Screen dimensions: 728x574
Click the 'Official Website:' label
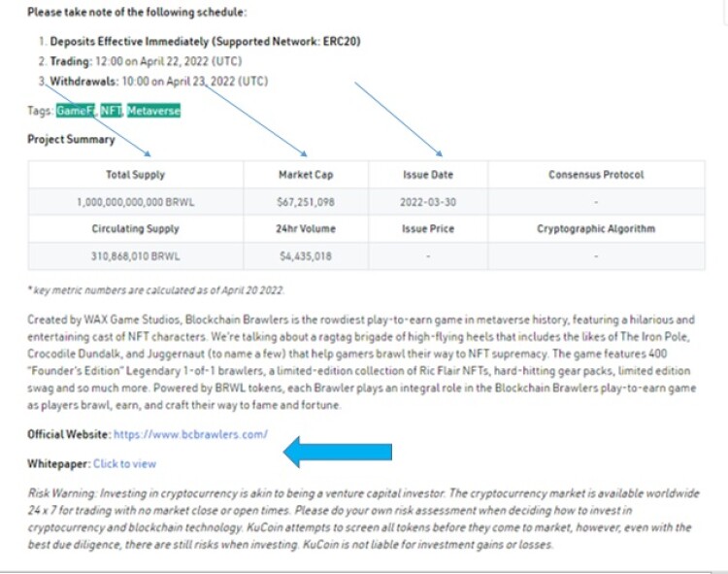pyautogui.click(x=70, y=434)
